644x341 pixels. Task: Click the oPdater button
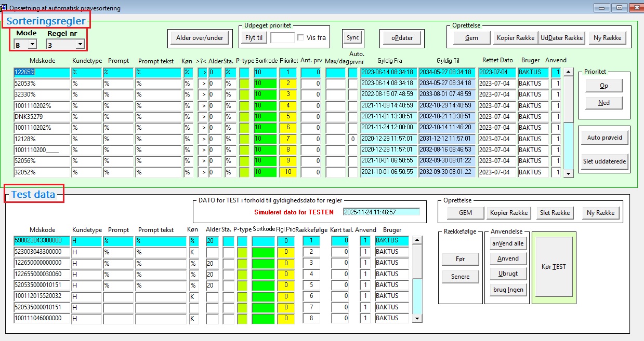[401, 38]
